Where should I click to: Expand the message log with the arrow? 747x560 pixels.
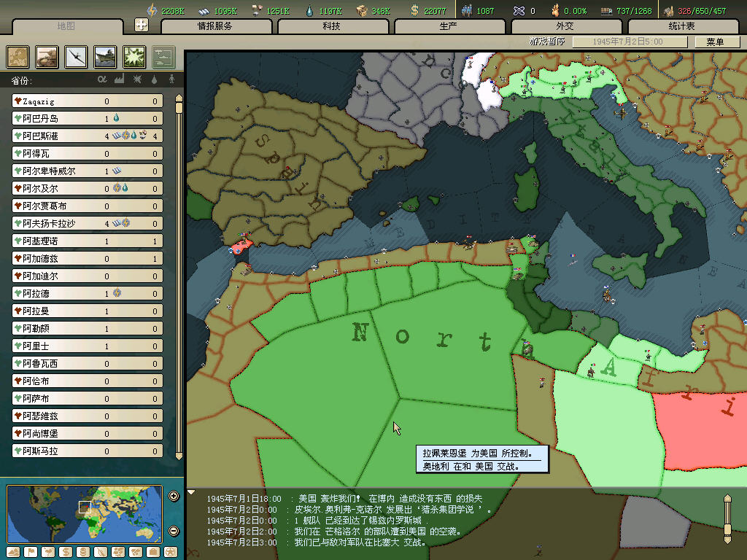(192, 492)
